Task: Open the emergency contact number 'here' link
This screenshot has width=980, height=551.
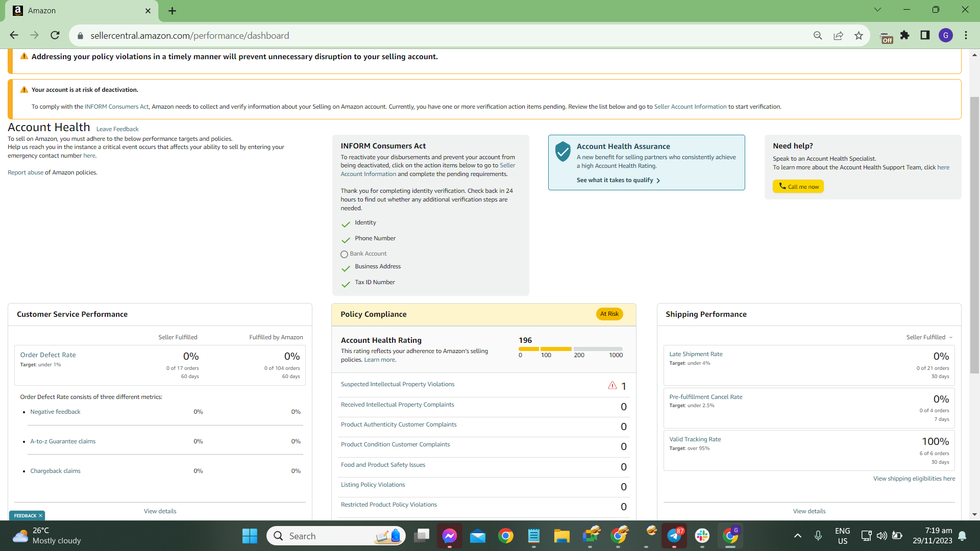Action: click(x=89, y=156)
